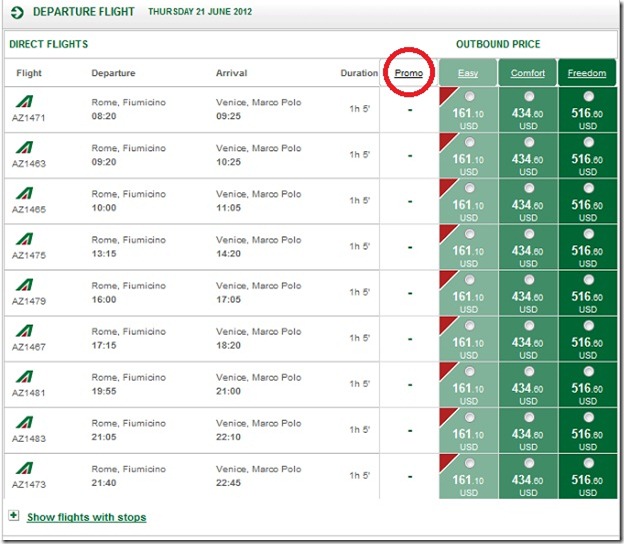The height and width of the screenshot is (544, 624).
Task: Click the Alitalia logo for flight AZ1483
Action: pos(25,422)
